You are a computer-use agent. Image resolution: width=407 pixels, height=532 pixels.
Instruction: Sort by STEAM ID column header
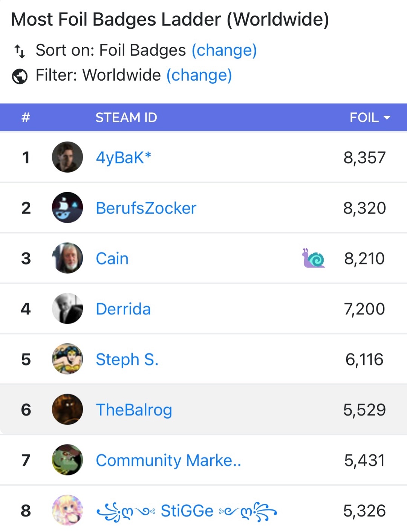(x=126, y=118)
